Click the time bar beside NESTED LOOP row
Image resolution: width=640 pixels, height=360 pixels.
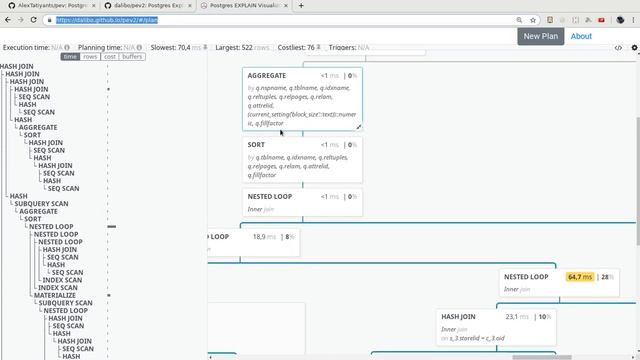point(111,227)
